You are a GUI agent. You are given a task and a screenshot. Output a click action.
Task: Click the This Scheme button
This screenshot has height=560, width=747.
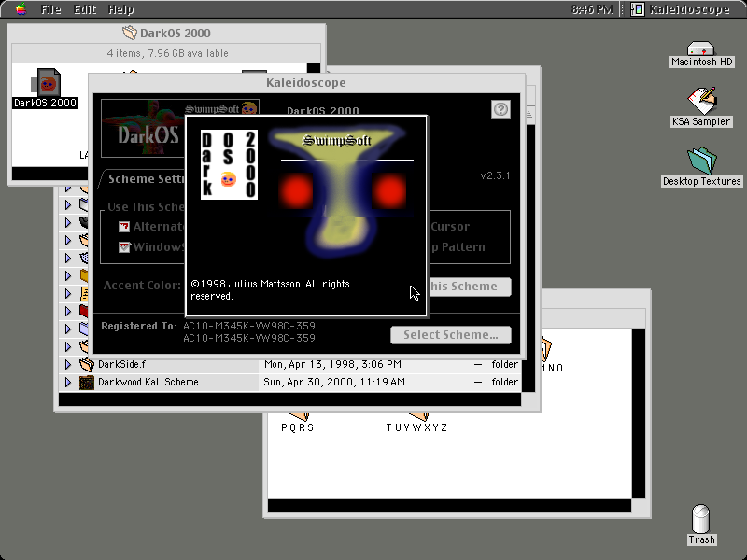click(470, 287)
